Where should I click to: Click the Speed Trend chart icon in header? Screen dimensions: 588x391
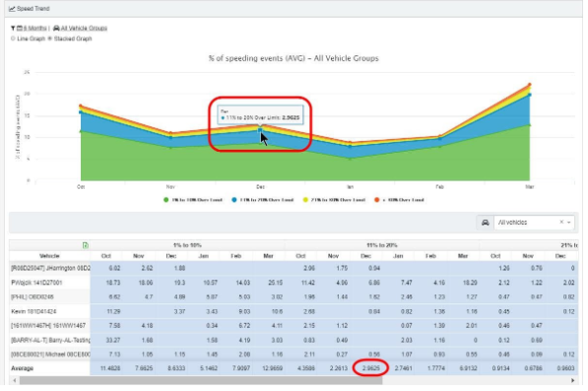pos(12,9)
